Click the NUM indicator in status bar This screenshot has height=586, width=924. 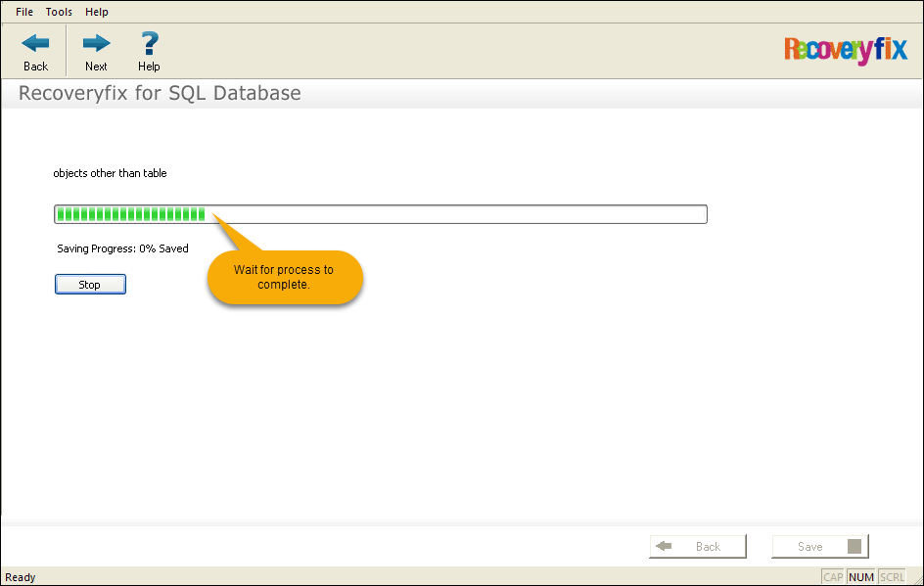[861, 577]
